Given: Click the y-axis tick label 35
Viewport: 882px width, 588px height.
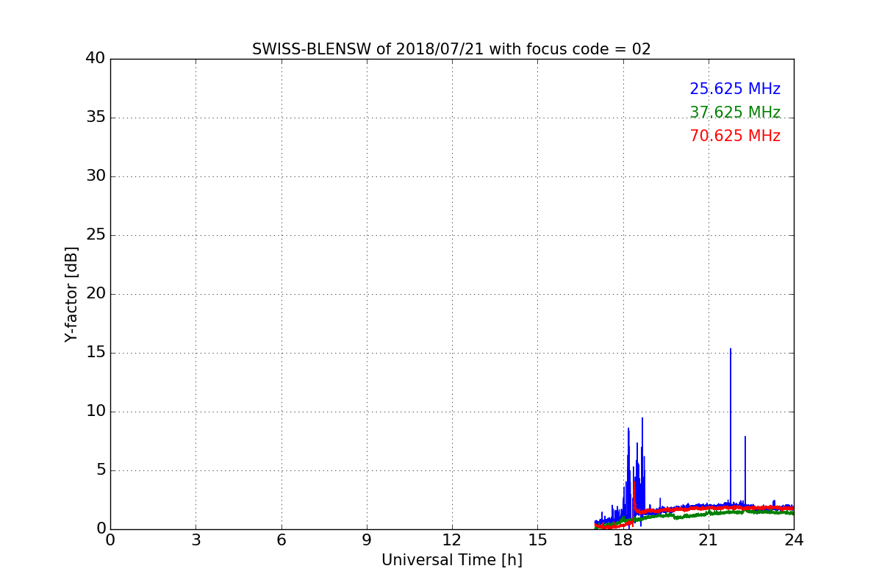Looking at the screenshot, I should [96, 118].
